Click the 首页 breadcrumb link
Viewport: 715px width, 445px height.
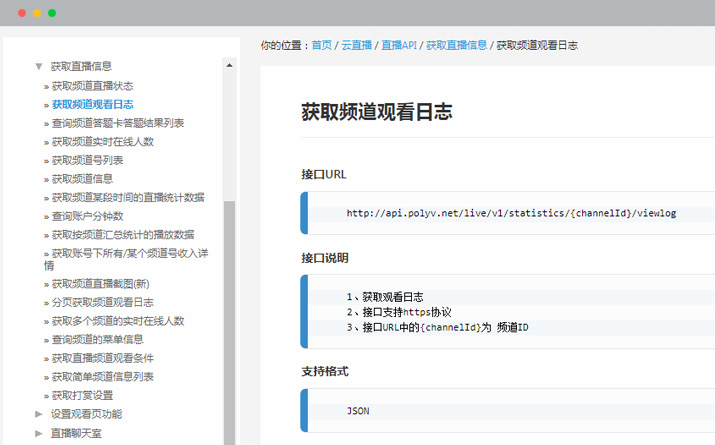pos(321,45)
